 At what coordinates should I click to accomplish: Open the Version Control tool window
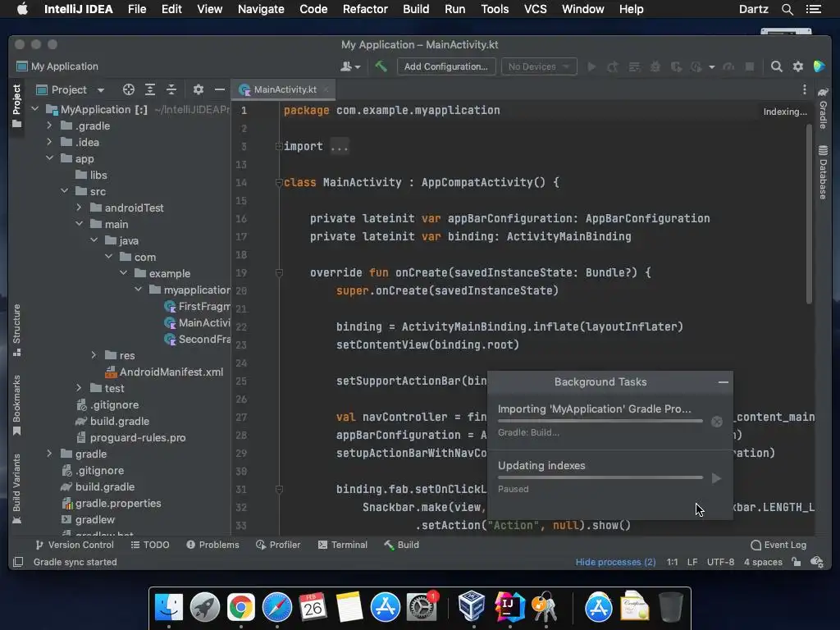pos(75,545)
